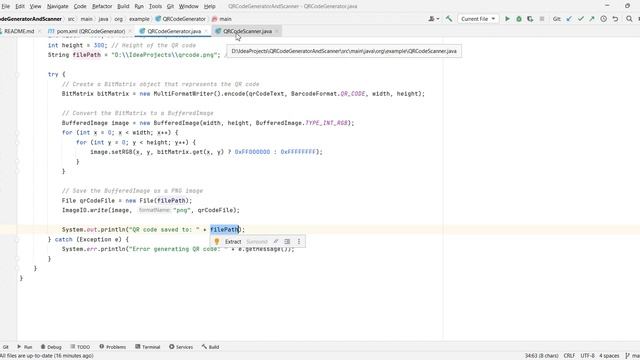
Task: Click Surround in the floating toolbar
Action: (x=257, y=242)
